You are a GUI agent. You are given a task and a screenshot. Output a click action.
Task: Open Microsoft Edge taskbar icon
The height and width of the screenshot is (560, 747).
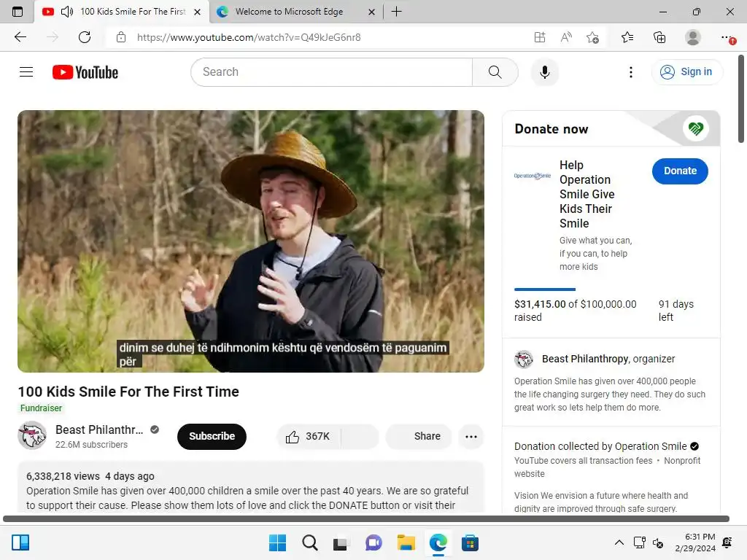coord(438,542)
